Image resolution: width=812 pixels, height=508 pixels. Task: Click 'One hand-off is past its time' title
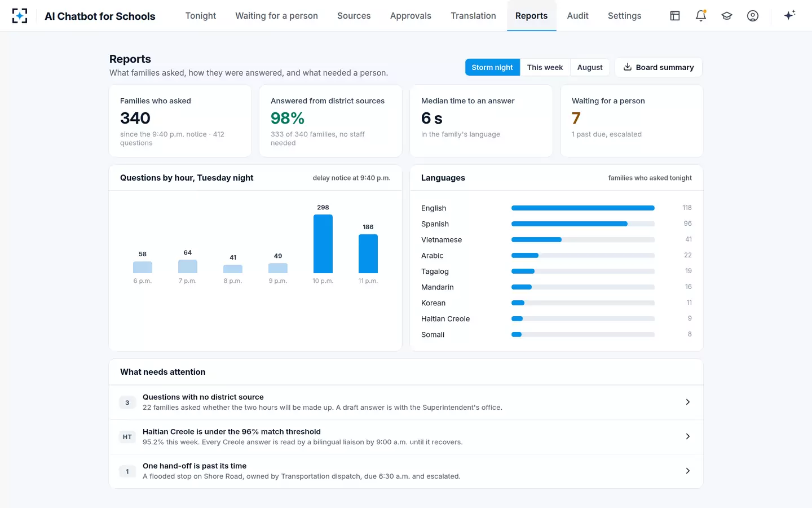click(195, 466)
